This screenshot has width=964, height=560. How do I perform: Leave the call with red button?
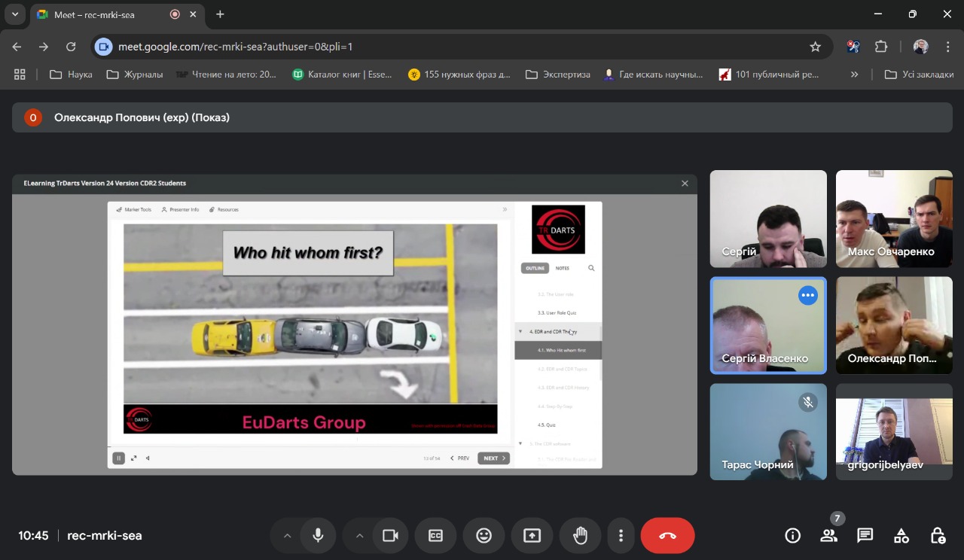(667, 536)
